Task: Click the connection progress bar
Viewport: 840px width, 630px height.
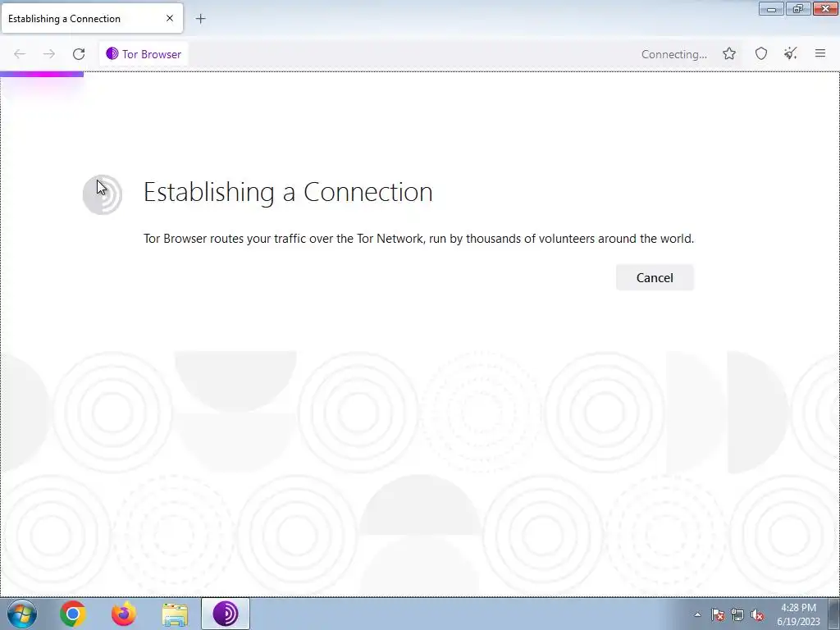Action: pos(42,75)
